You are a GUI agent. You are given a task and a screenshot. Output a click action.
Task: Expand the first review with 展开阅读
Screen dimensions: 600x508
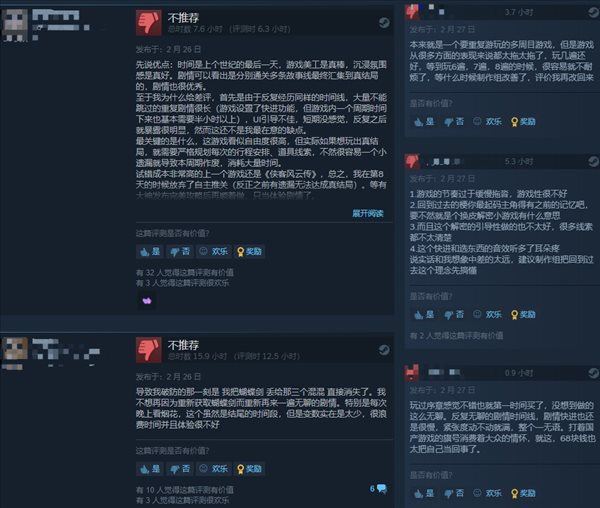click(x=368, y=213)
